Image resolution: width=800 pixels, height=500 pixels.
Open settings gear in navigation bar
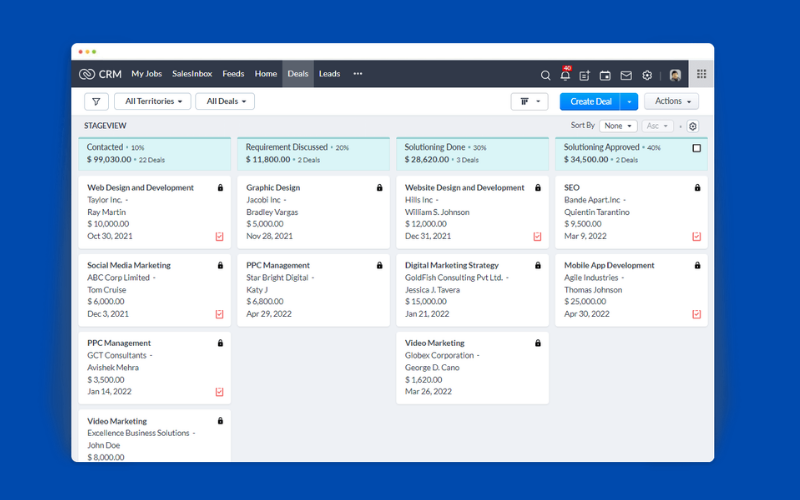[647, 76]
